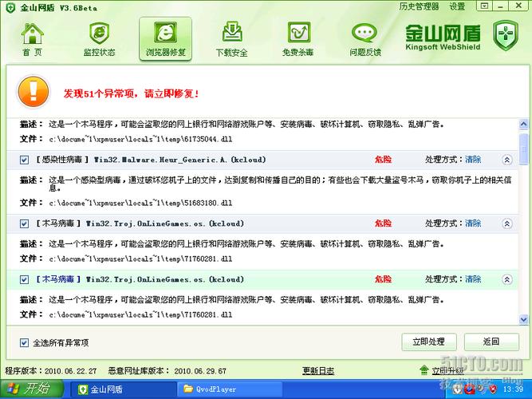Collapse the highlighted green OnLineGames.os row chevron
The width and height of the screenshot is (532, 399).
tap(507, 279)
